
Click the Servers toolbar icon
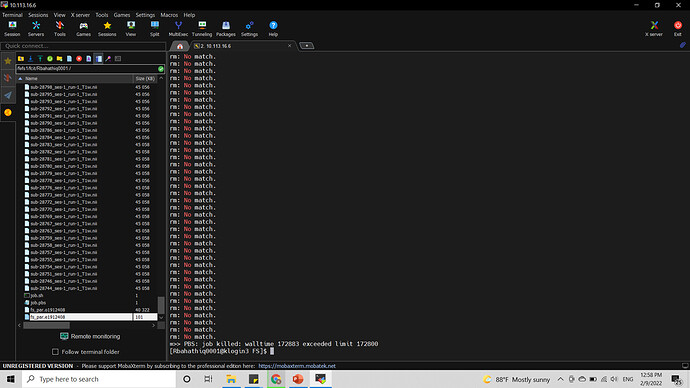click(x=36, y=29)
